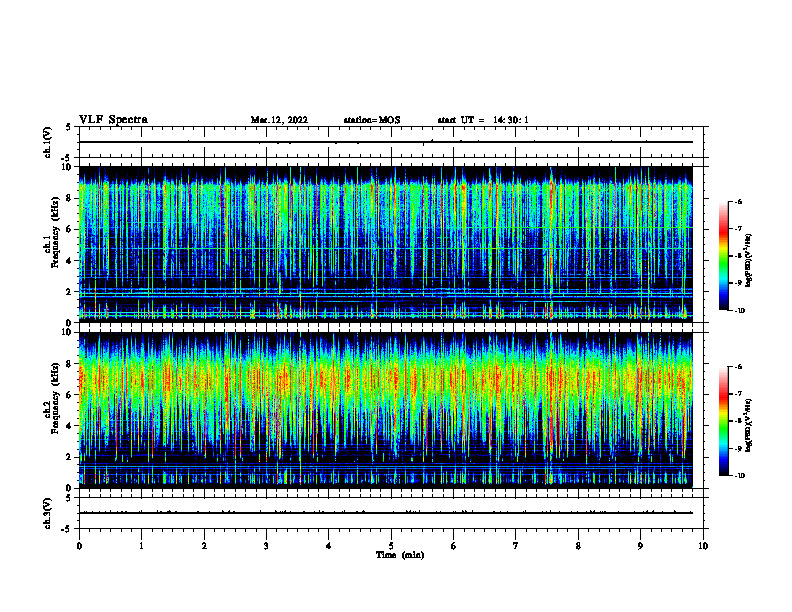This screenshot has height=612, width=792.
Task: Click the "-10" label on ch.1 color bar
Action: click(739, 311)
